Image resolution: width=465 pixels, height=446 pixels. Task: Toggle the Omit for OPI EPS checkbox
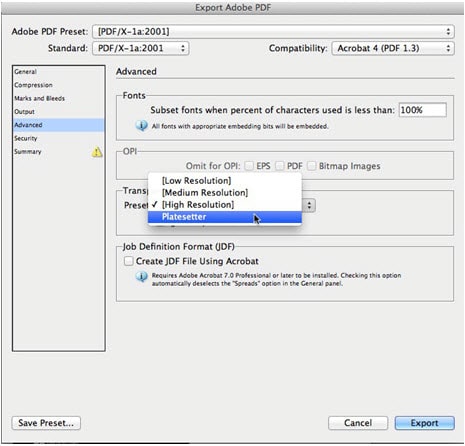tap(249, 166)
